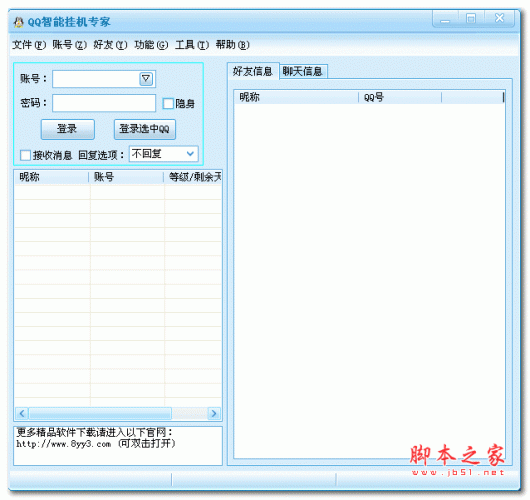Click the 等级/剩余天 column header
The width and height of the screenshot is (530, 500).
(x=193, y=177)
